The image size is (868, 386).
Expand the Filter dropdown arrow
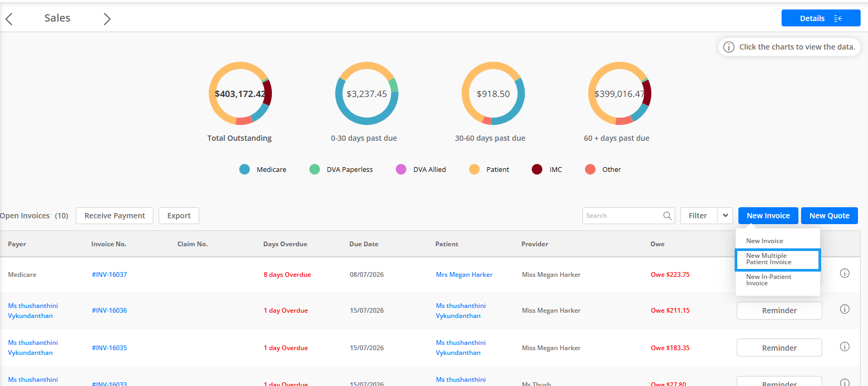tap(725, 216)
